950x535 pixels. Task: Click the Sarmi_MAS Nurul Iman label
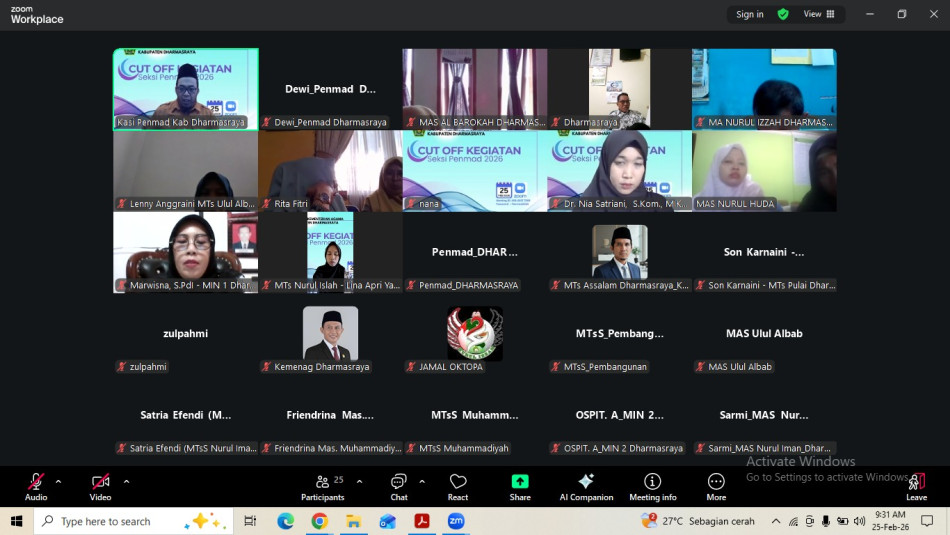(763, 448)
